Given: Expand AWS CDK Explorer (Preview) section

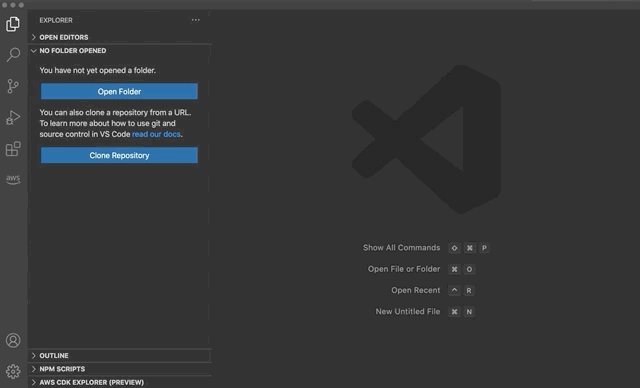Looking at the screenshot, I should (x=119, y=382).
